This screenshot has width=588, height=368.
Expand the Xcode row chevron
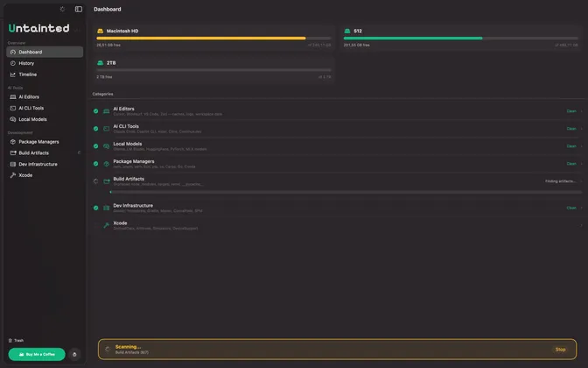[581, 225]
